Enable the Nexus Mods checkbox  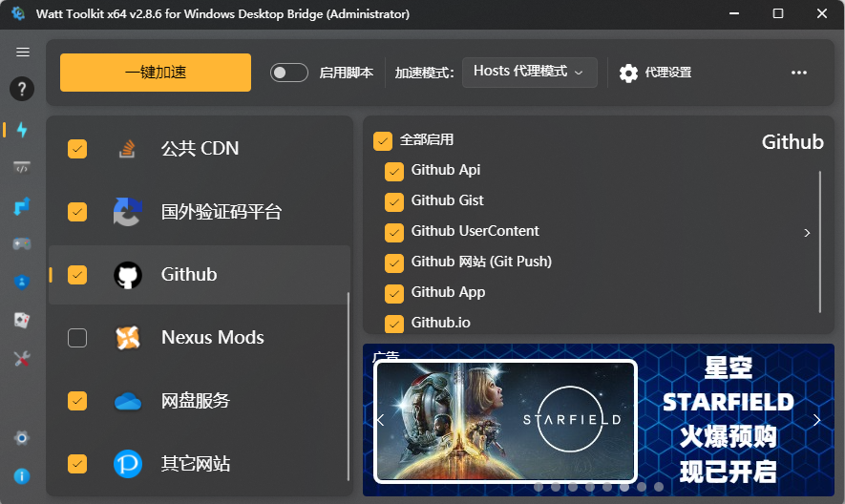click(x=77, y=338)
